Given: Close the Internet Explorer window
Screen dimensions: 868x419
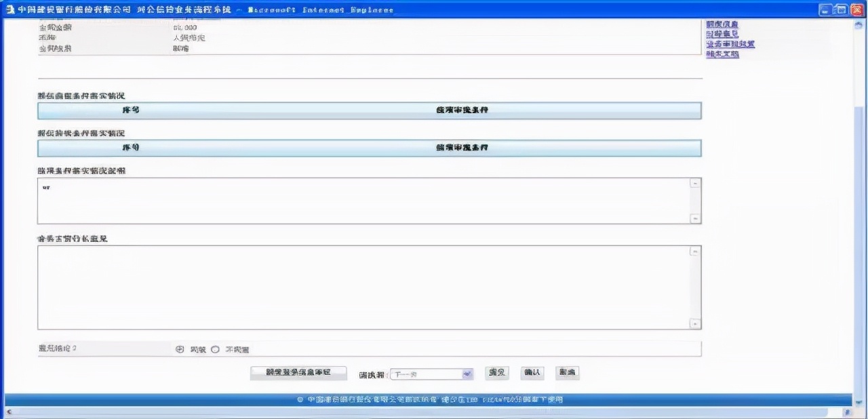Looking at the screenshot, I should [856, 9].
